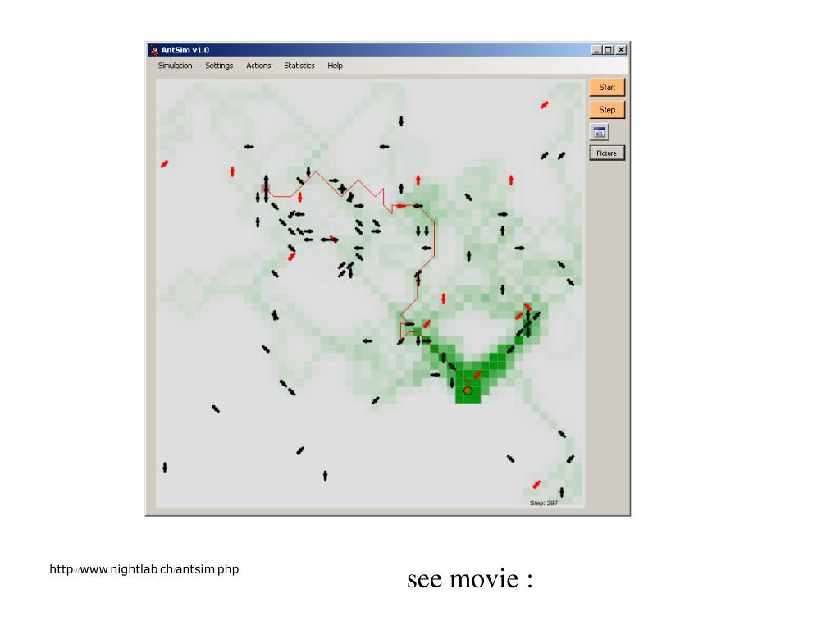Click the AntSim ant icon in title bar

[153, 50]
